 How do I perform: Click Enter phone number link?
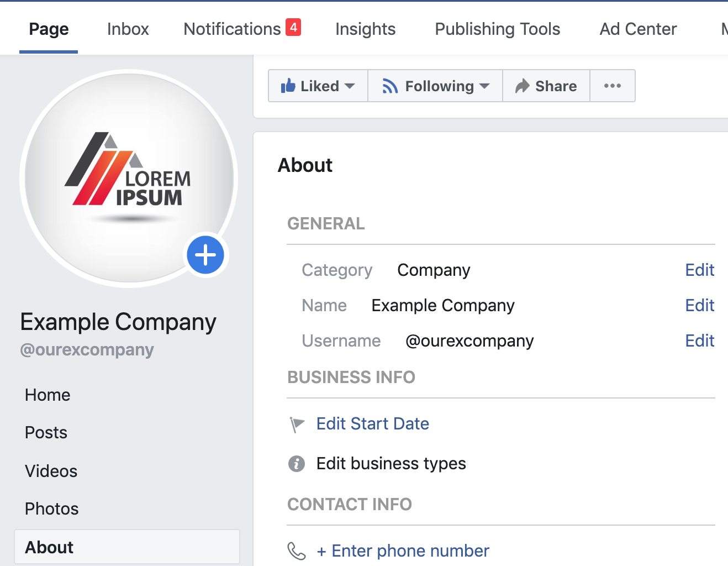403,551
